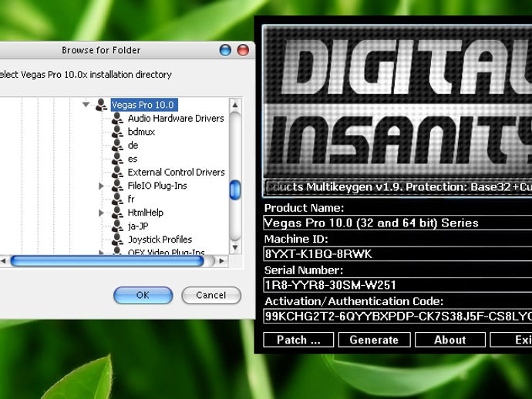
Task: Select the Vegas Pro 10.0 folder
Action: pos(143,105)
